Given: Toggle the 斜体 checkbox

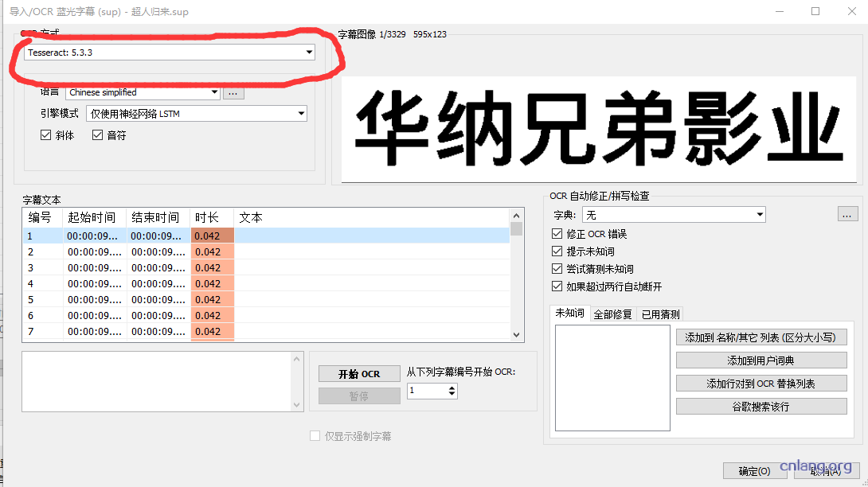Looking at the screenshot, I should (46, 135).
